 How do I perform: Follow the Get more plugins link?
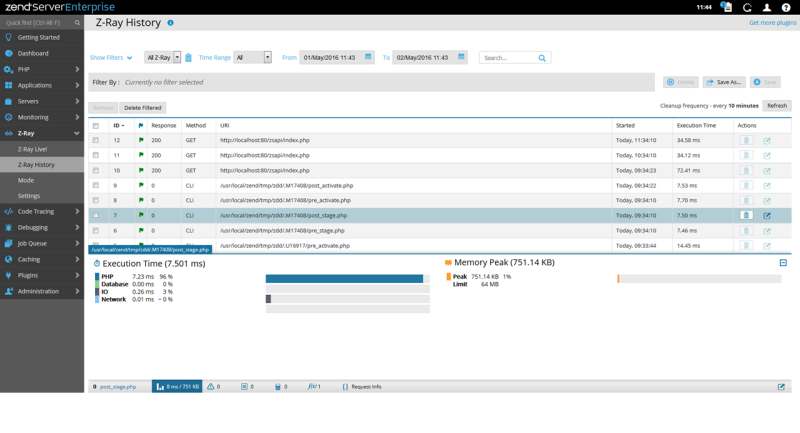(x=772, y=22)
